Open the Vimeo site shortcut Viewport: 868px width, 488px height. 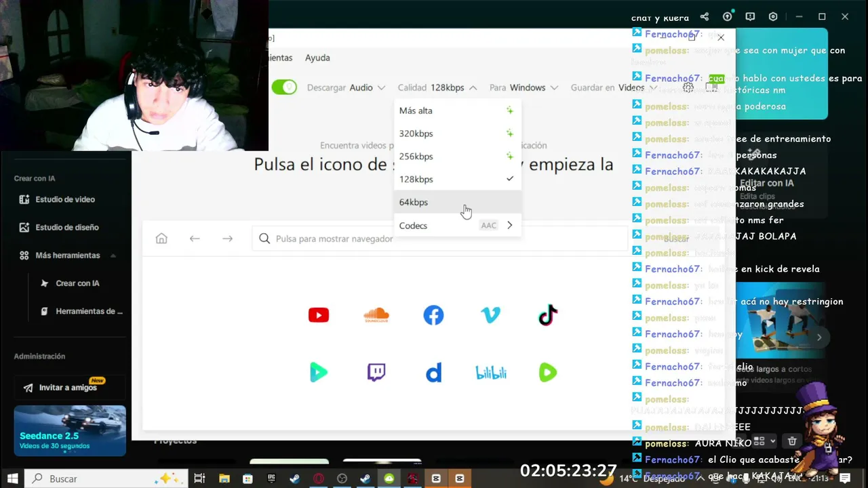[490, 315]
